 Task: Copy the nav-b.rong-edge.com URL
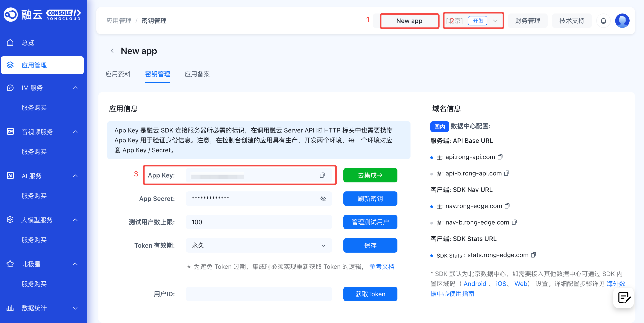click(x=514, y=222)
